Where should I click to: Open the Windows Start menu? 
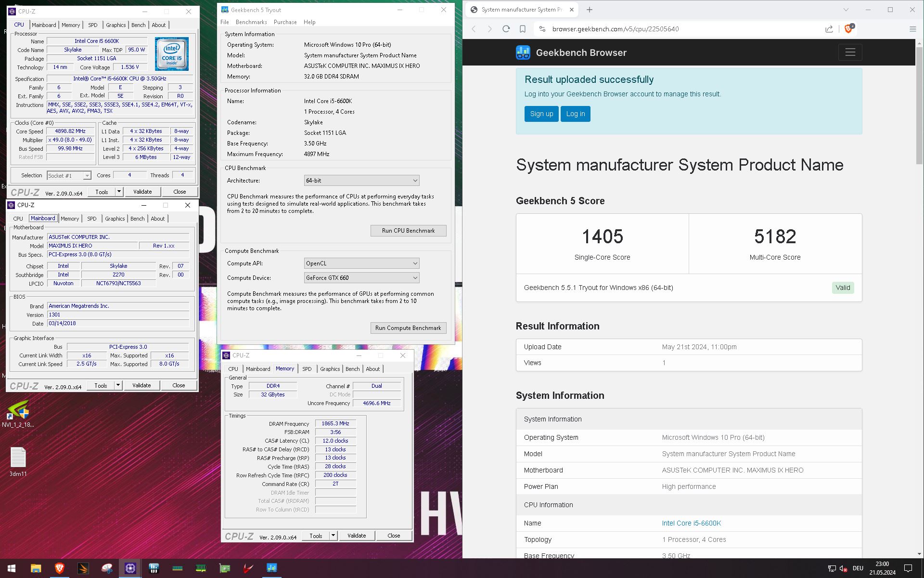pyautogui.click(x=12, y=568)
